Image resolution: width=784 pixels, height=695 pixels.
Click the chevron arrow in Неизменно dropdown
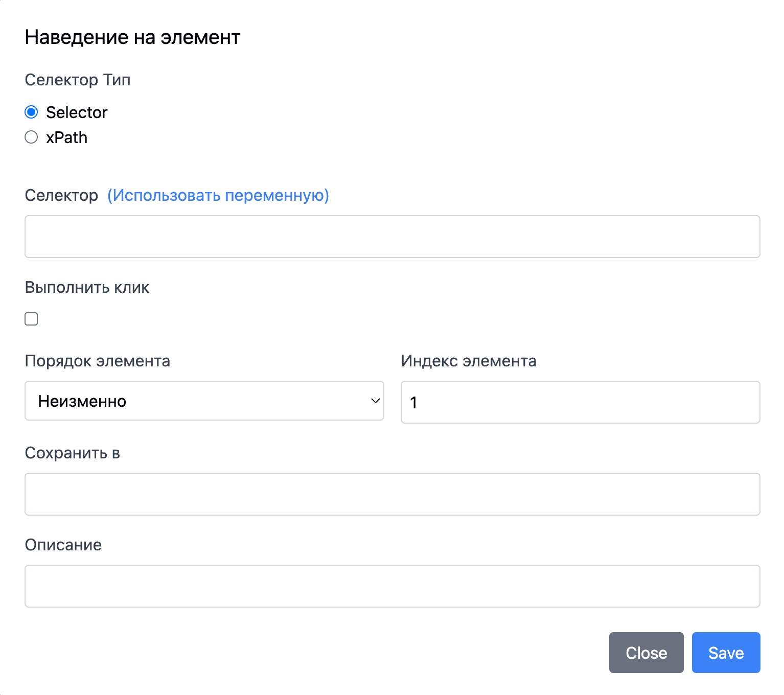point(375,401)
